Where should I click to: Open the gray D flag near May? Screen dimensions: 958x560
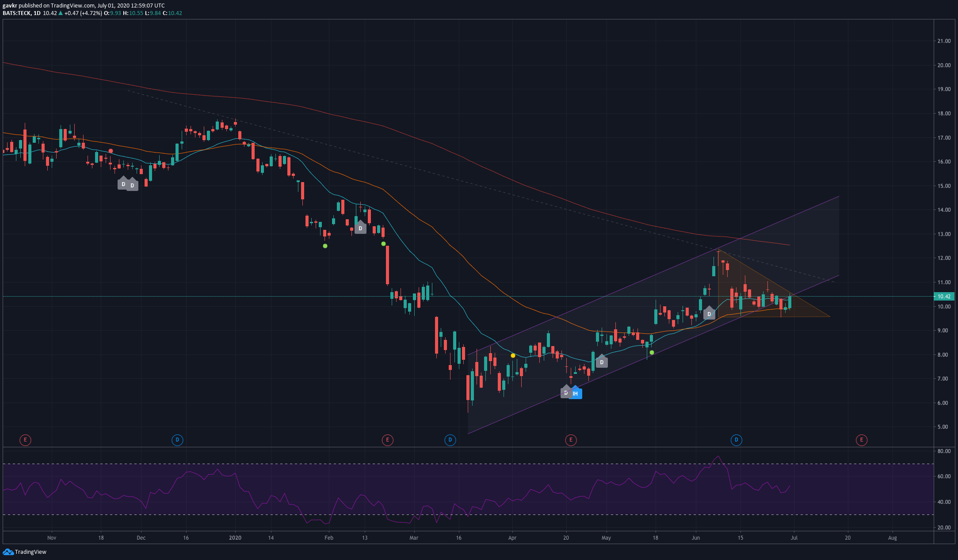click(x=602, y=362)
